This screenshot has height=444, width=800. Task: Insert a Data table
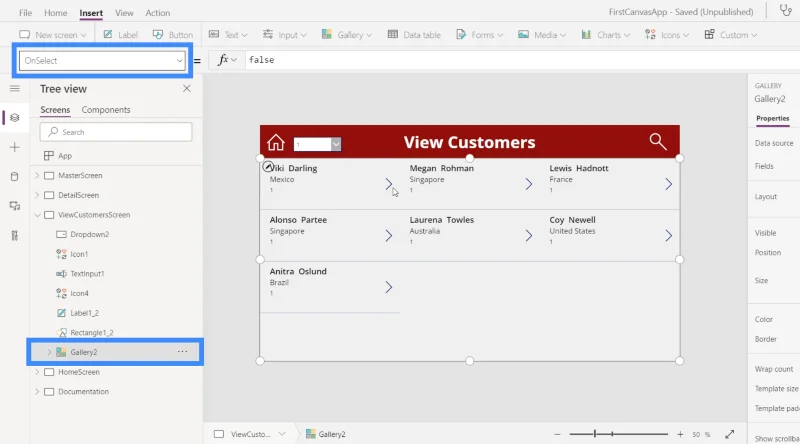(x=414, y=35)
